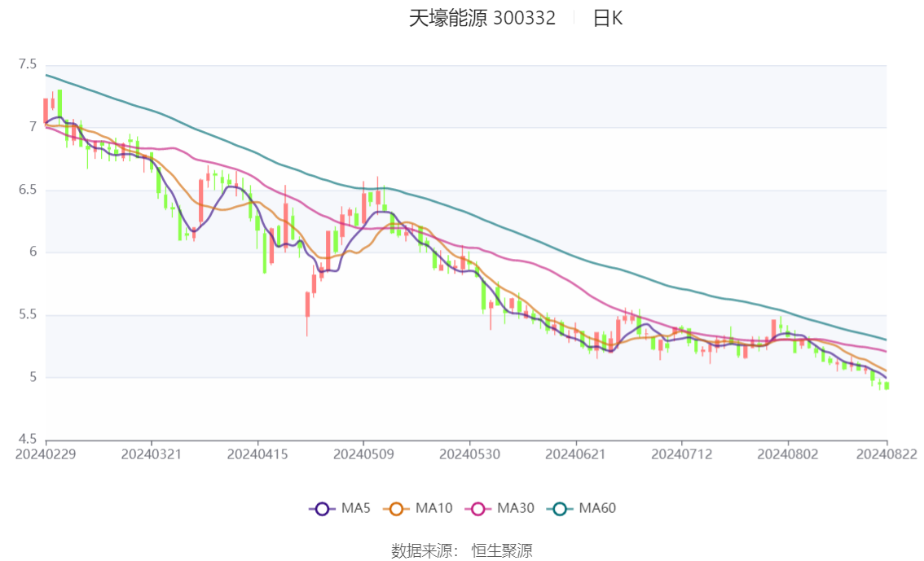Image resolution: width=924 pixels, height=561 pixels.
Task: Hide the MA60 line via its label
Action: (597, 508)
